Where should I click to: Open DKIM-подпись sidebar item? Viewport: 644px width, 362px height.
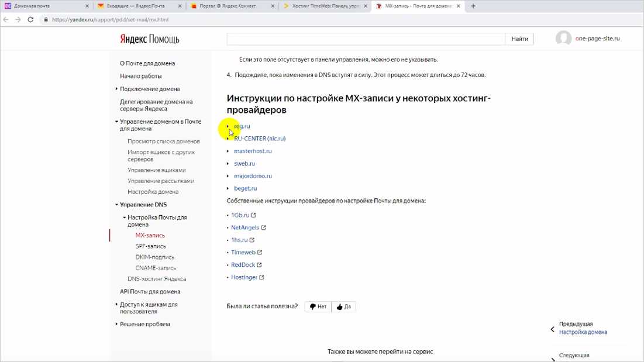point(155,257)
